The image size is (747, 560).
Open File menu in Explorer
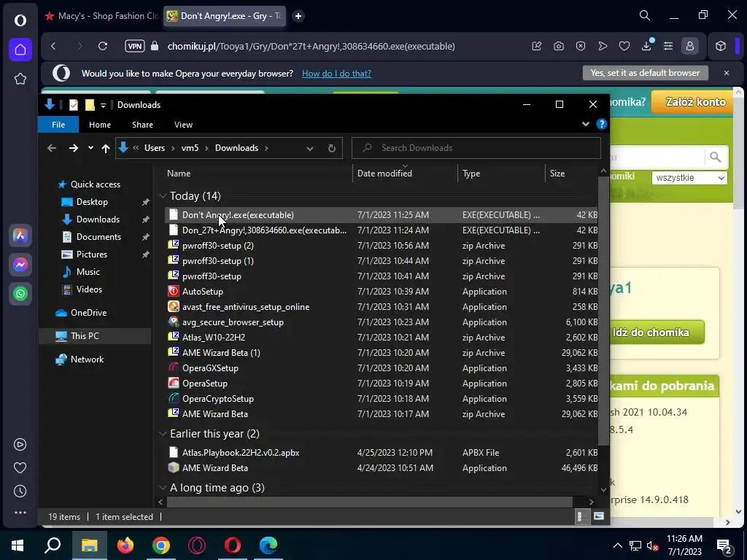pos(58,125)
